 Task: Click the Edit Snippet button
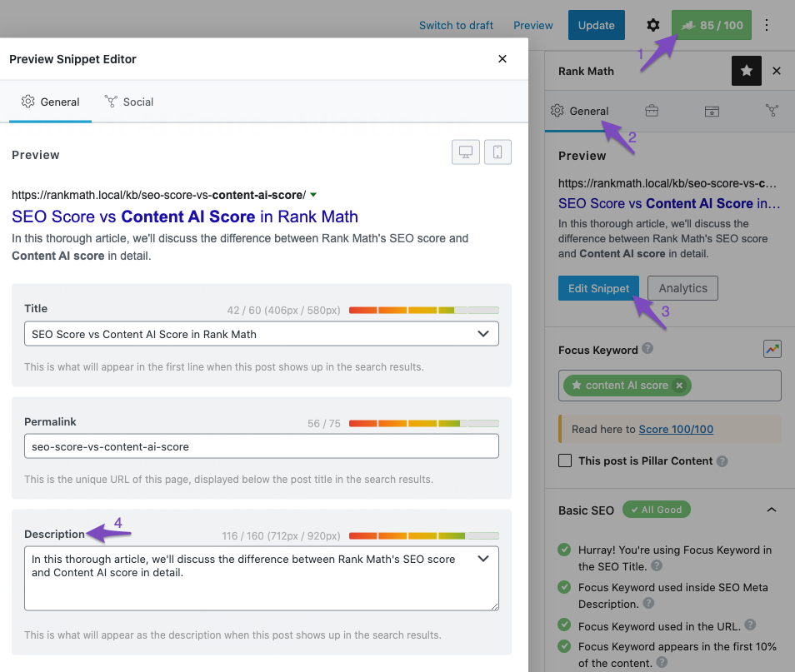598,288
